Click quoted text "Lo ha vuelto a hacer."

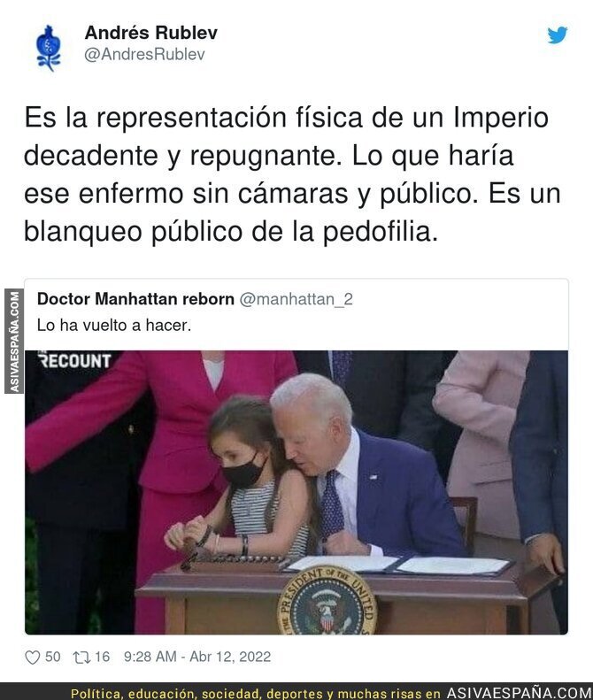point(114,325)
